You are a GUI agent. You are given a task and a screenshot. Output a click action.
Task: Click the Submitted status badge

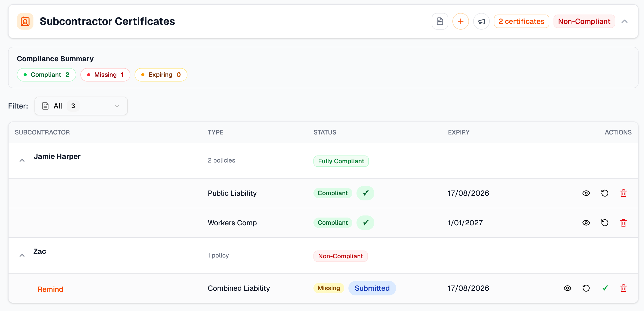coord(372,288)
